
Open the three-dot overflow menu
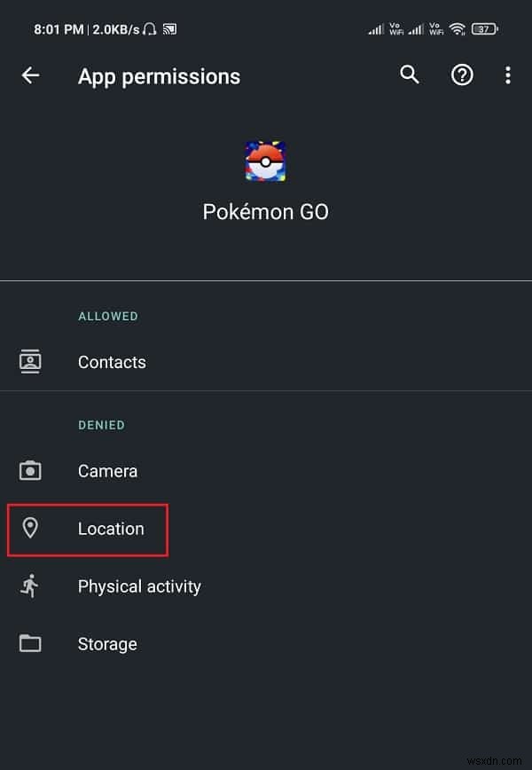tap(508, 75)
